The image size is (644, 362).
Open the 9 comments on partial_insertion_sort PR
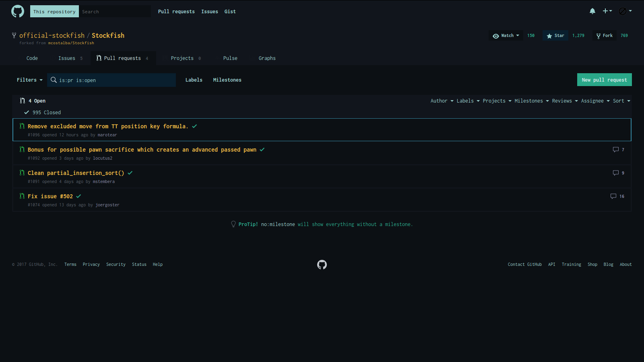619,173
